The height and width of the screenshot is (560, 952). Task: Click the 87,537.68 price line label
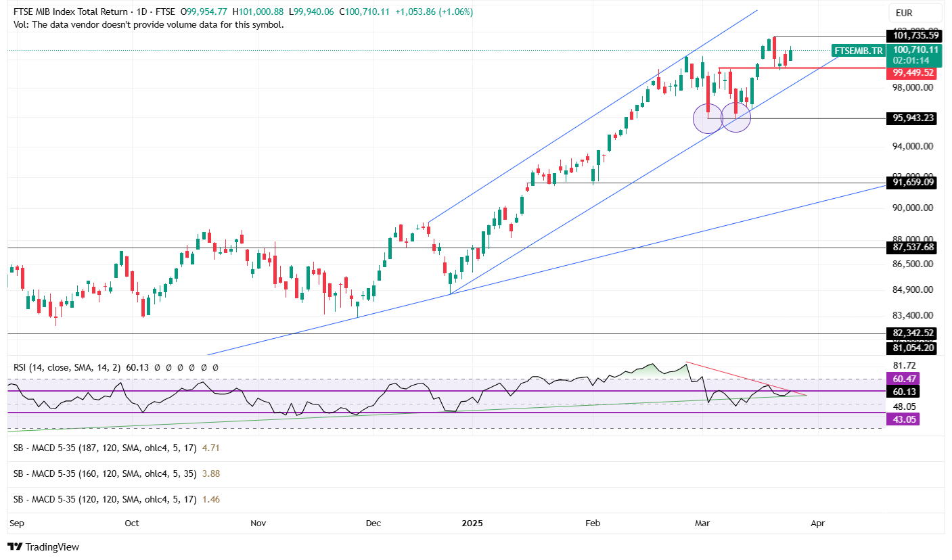[913, 248]
